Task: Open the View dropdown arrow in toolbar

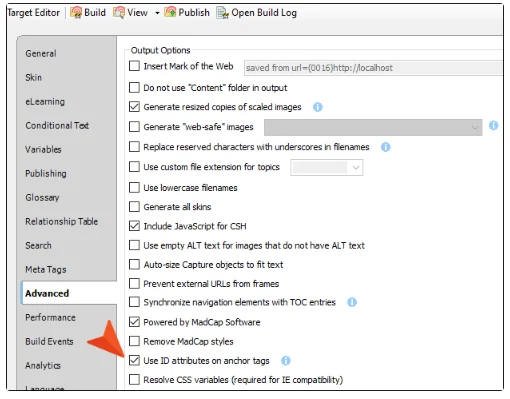Action: 157,13
